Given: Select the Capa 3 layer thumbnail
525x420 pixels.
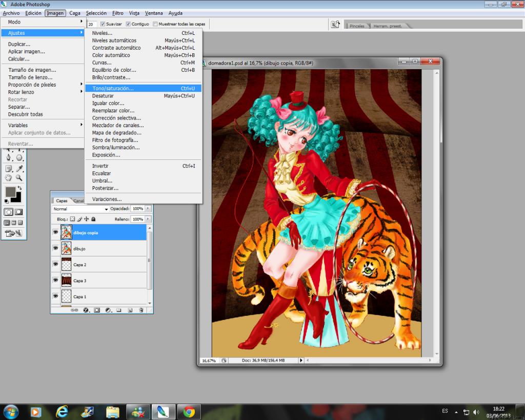Looking at the screenshot, I should 66,281.
